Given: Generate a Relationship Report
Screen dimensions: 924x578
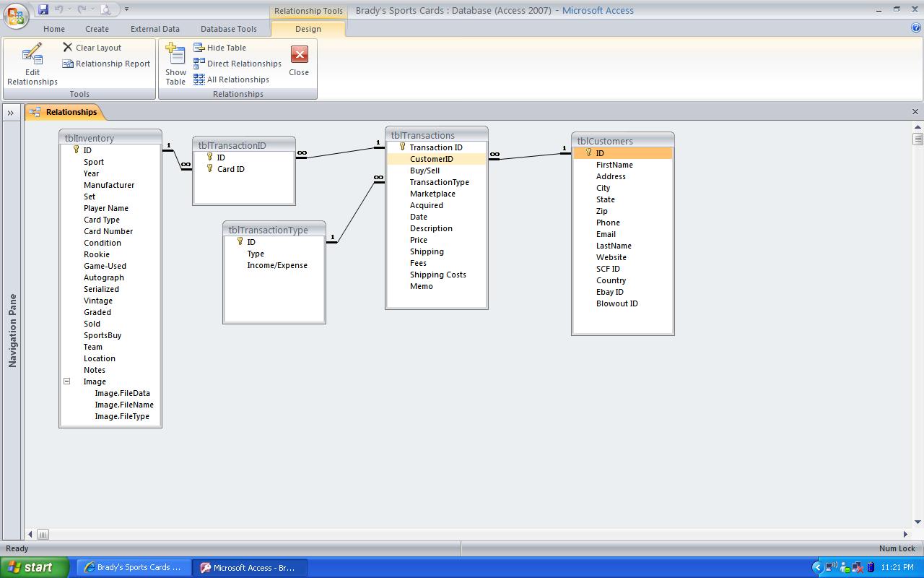Looking at the screenshot, I should point(106,64).
